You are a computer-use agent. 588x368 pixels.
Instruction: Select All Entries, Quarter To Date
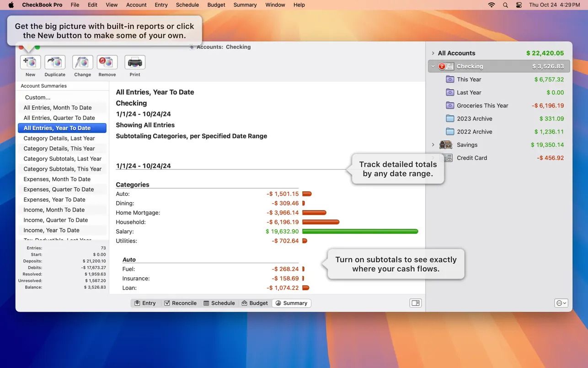pyautogui.click(x=62, y=118)
